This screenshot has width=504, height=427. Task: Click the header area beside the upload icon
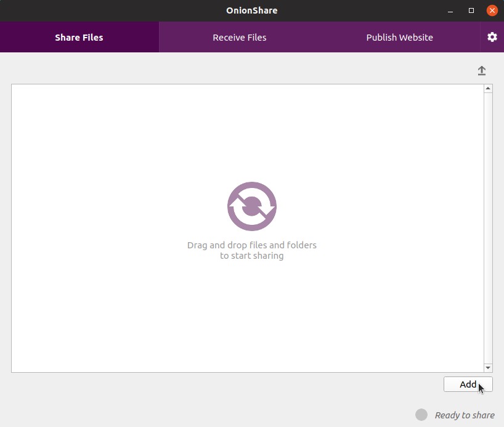(246, 70)
